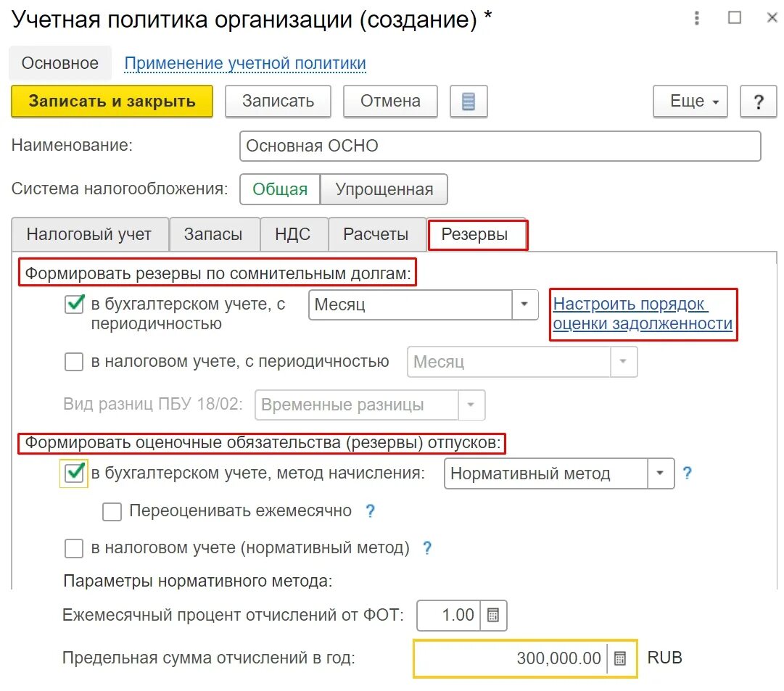Switch to the НДС tab
Viewport: 784px width, 691px height.
(294, 233)
